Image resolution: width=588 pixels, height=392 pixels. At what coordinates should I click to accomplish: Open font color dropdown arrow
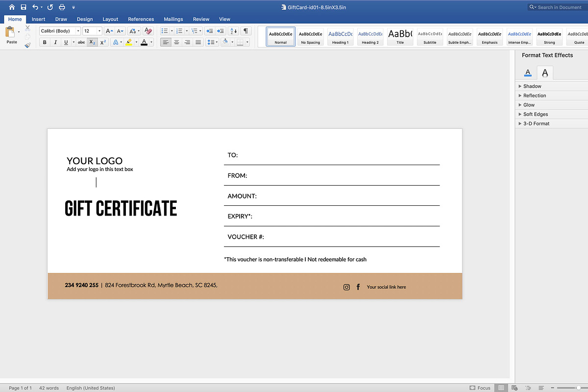click(151, 43)
